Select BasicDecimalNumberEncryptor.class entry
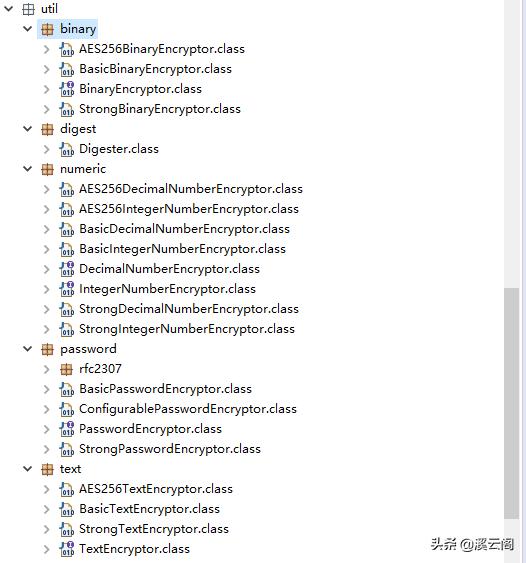The height and width of the screenshot is (563, 526). (x=185, y=229)
